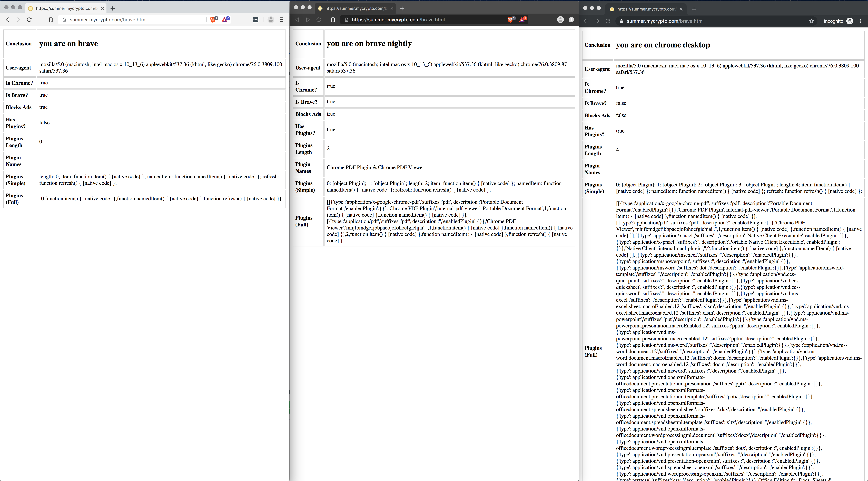
Task: Go back in the left Brave window
Action: coord(7,19)
